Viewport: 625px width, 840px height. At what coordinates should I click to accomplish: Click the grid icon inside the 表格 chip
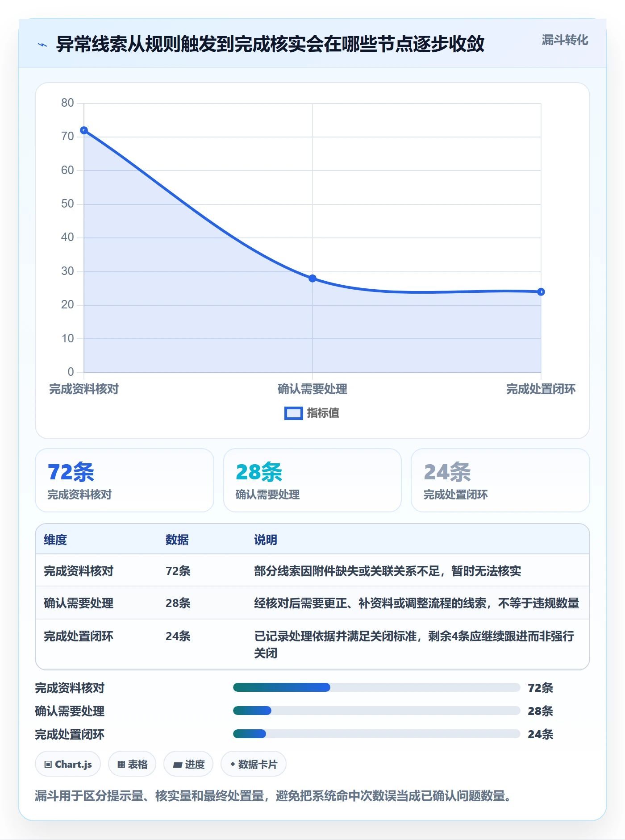[x=121, y=765]
